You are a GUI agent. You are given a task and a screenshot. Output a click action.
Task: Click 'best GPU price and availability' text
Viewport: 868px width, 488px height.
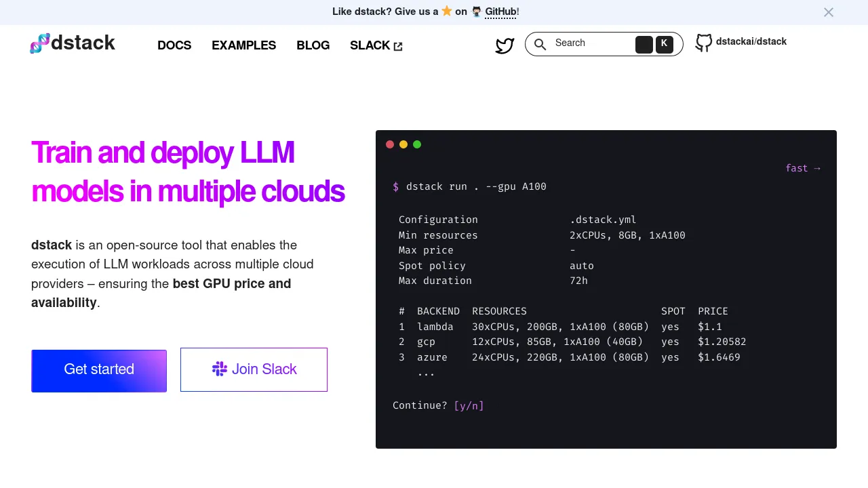click(x=161, y=293)
